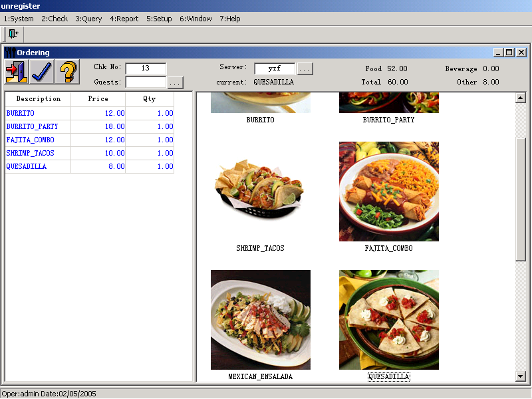Click the Food 52.00 value

[x=397, y=69]
